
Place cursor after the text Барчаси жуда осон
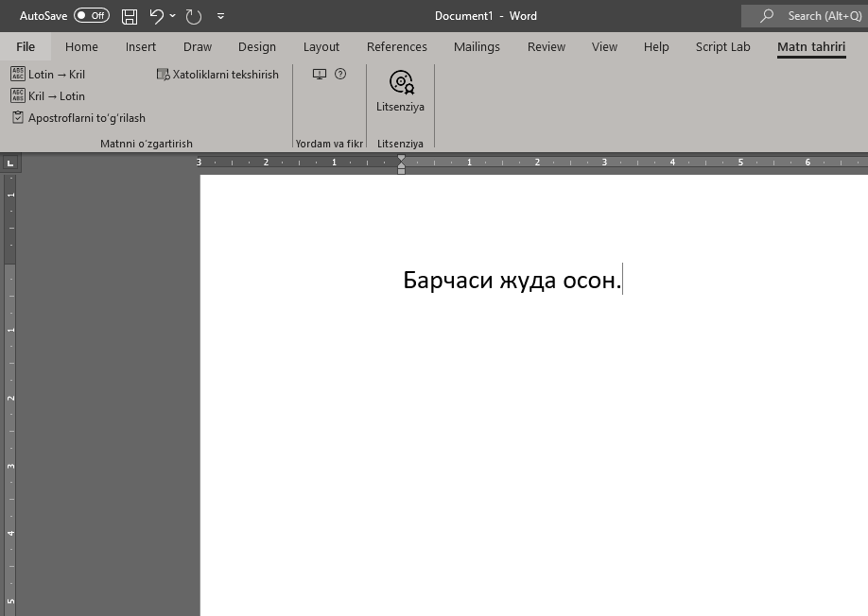tap(622, 280)
